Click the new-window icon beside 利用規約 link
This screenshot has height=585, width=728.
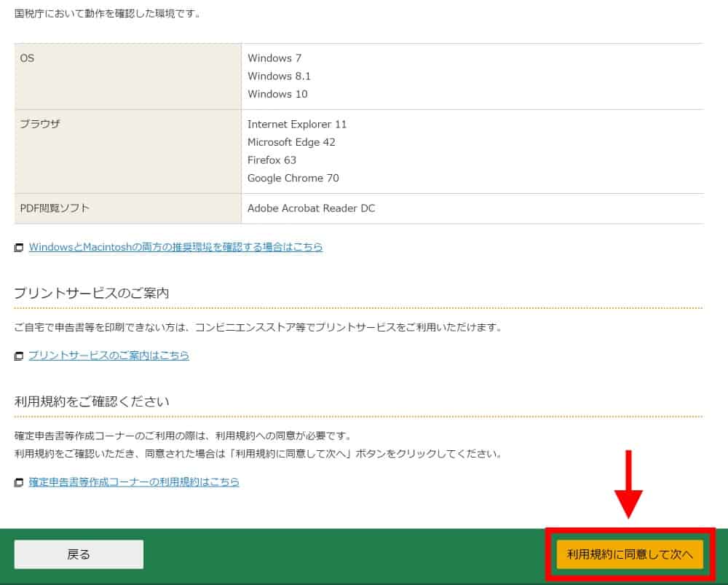(19, 483)
